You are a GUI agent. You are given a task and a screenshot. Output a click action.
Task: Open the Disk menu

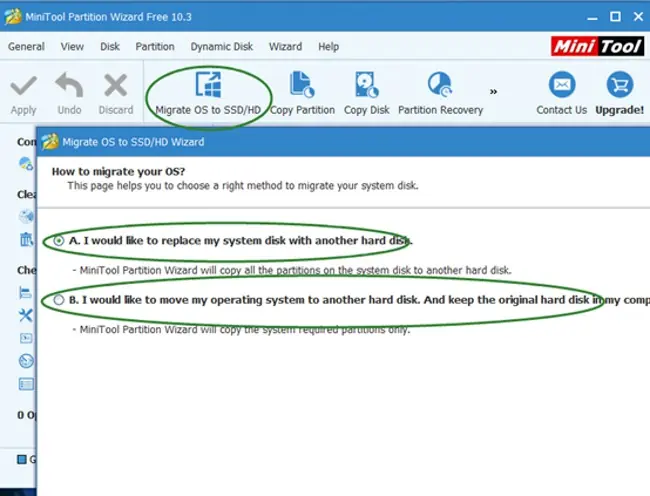click(110, 46)
